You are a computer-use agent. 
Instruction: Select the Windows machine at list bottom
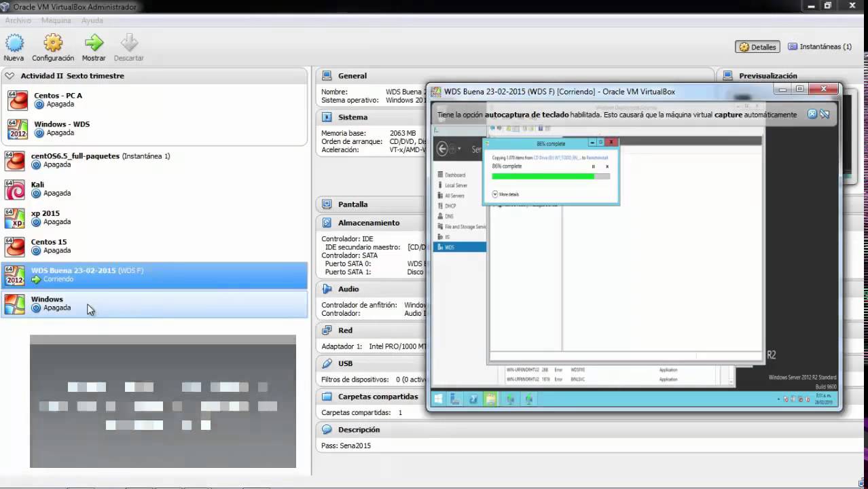(x=154, y=304)
